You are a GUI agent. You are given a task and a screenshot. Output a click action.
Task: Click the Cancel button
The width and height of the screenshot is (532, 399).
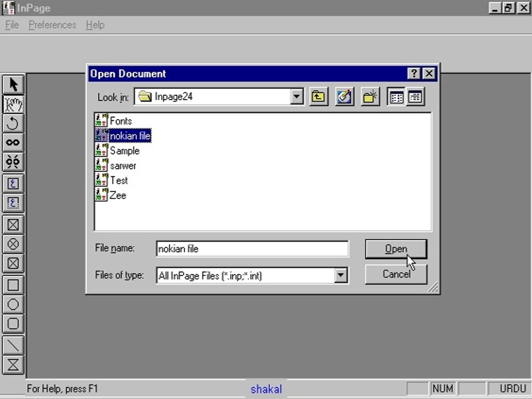(396, 274)
